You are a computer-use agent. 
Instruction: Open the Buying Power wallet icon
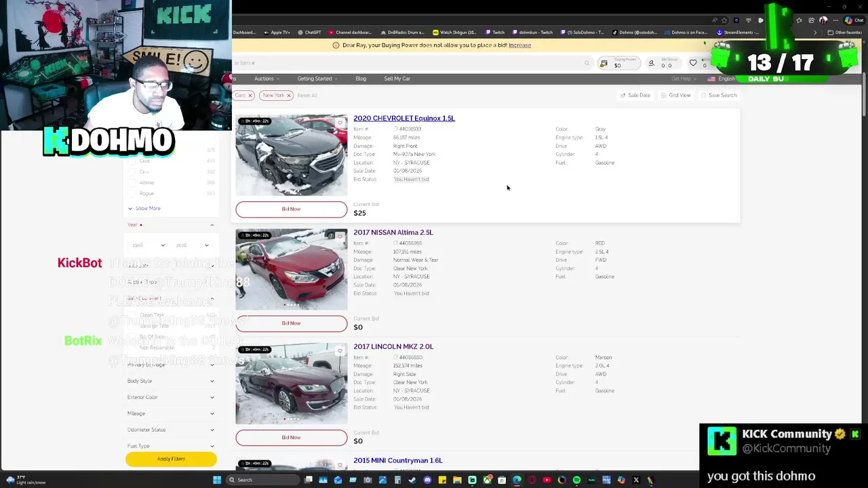point(604,63)
